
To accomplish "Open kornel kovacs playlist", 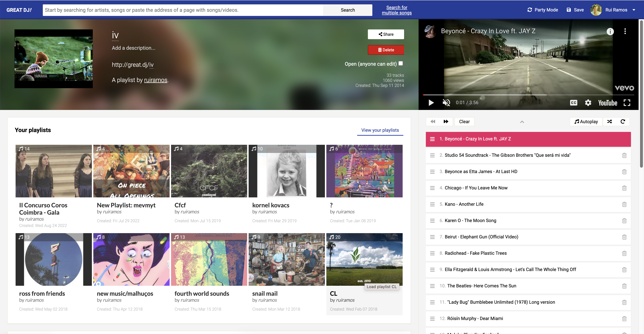I will click(286, 171).
